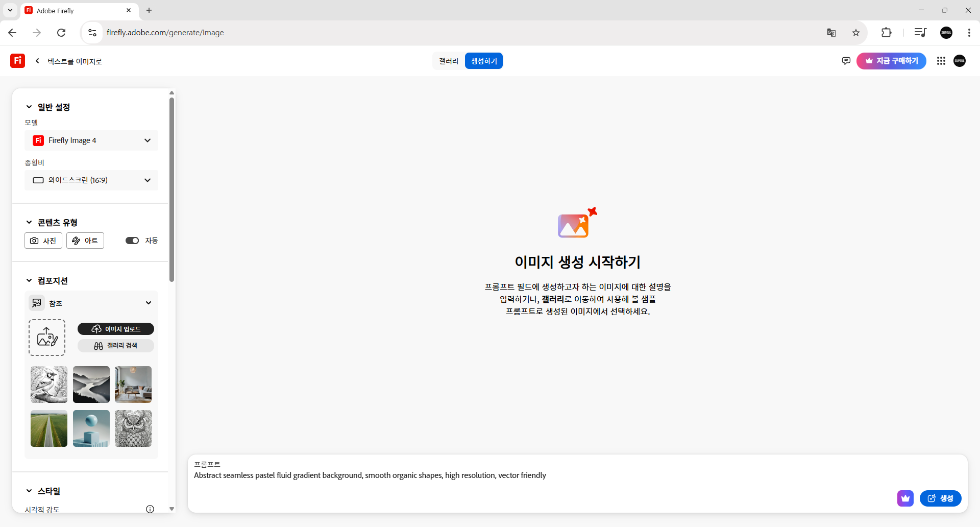Open the media control icon in Chrome toolbar

pyautogui.click(x=920, y=33)
